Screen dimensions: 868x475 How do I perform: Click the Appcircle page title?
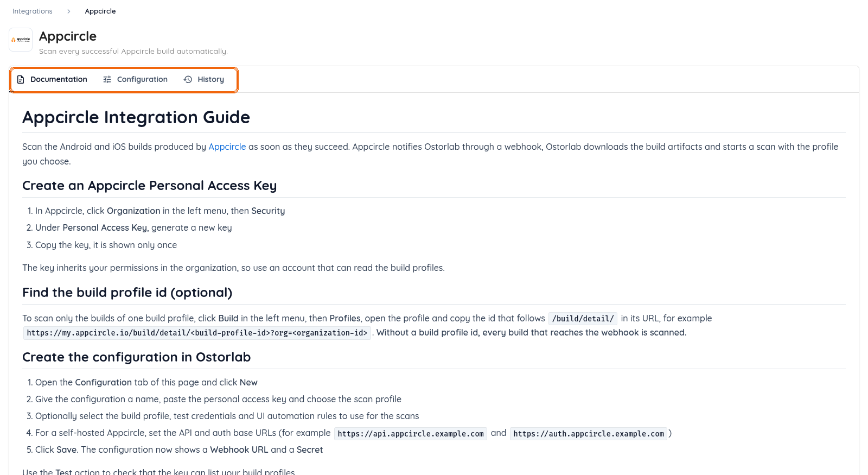68,36
